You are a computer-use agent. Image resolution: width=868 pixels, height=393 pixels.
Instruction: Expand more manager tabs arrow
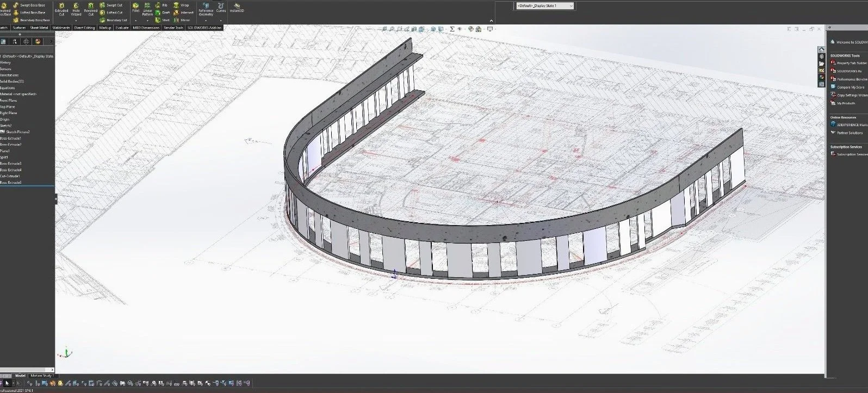click(52, 41)
